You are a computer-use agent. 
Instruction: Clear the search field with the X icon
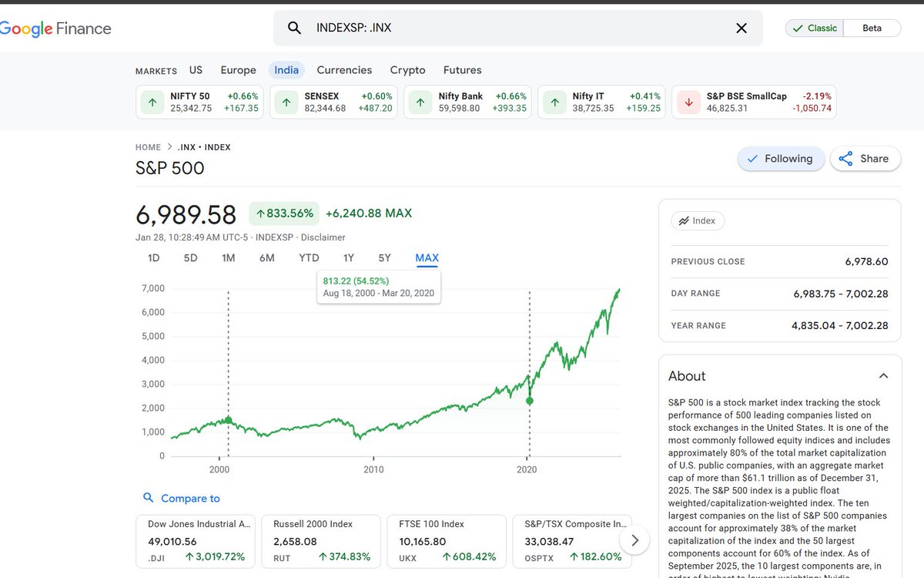[x=741, y=27]
